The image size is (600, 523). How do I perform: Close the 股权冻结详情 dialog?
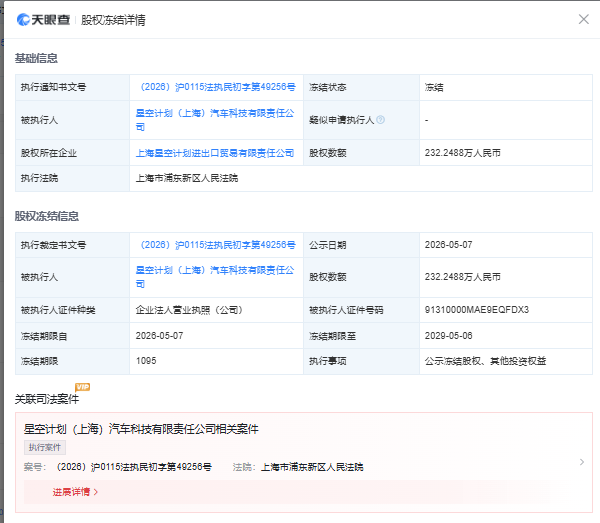tap(583, 19)
